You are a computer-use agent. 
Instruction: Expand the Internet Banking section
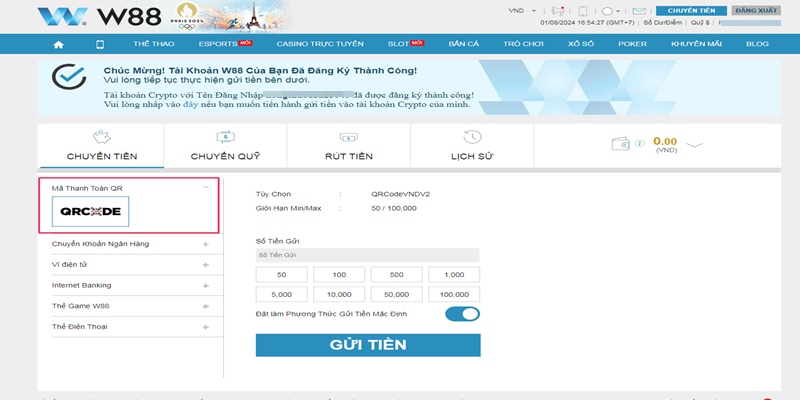click(206, 286)
